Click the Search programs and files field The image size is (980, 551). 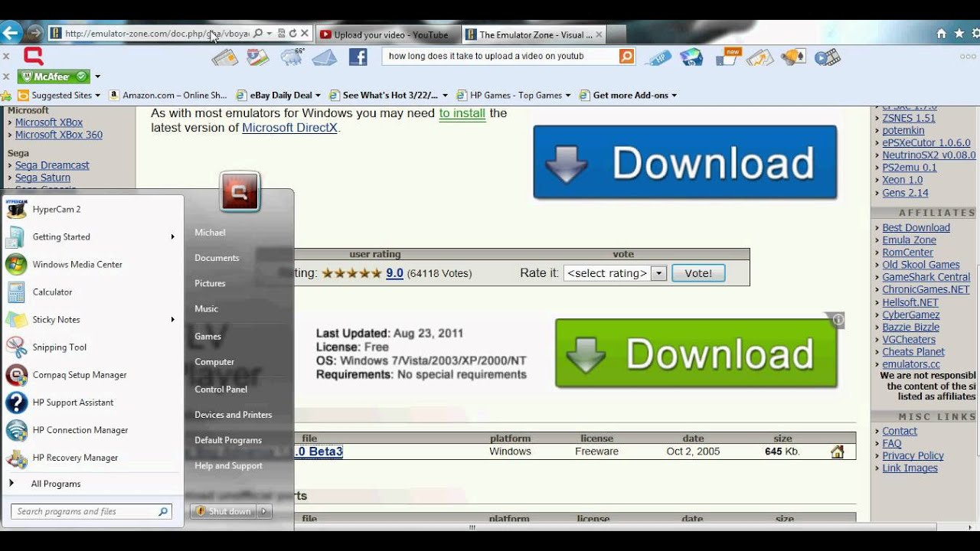(90, 511)
